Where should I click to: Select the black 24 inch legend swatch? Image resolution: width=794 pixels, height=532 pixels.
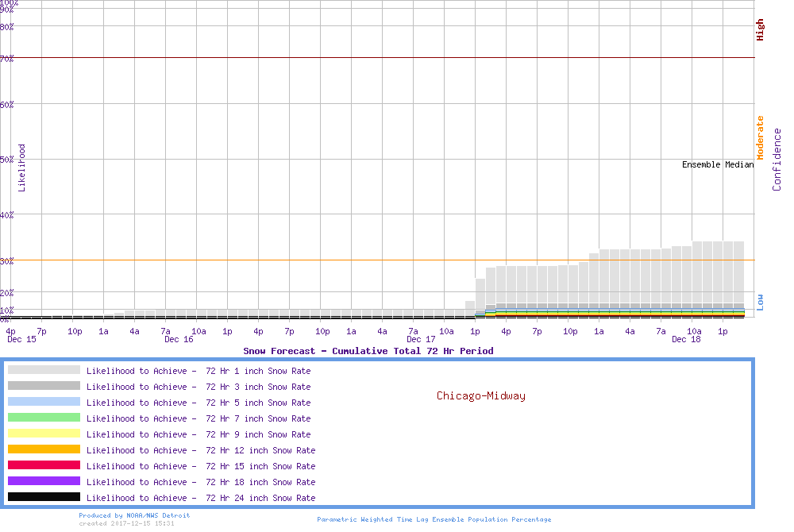44,497
